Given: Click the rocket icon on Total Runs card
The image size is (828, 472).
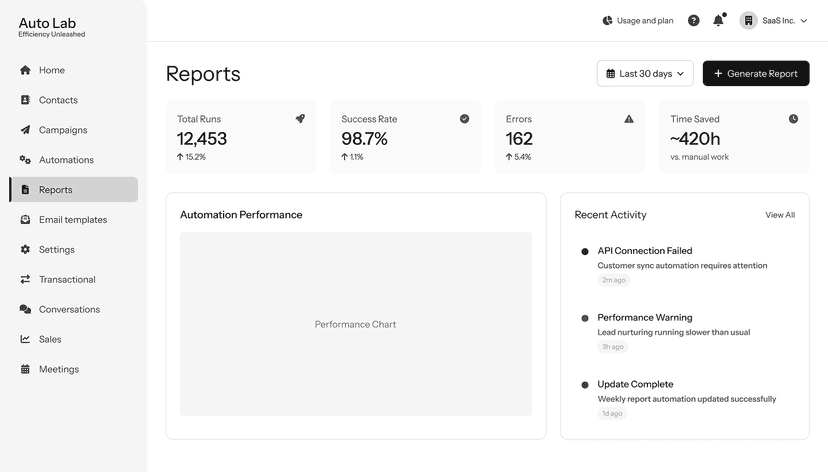Looking at the screenshot, I should click(x=300, y=119).
